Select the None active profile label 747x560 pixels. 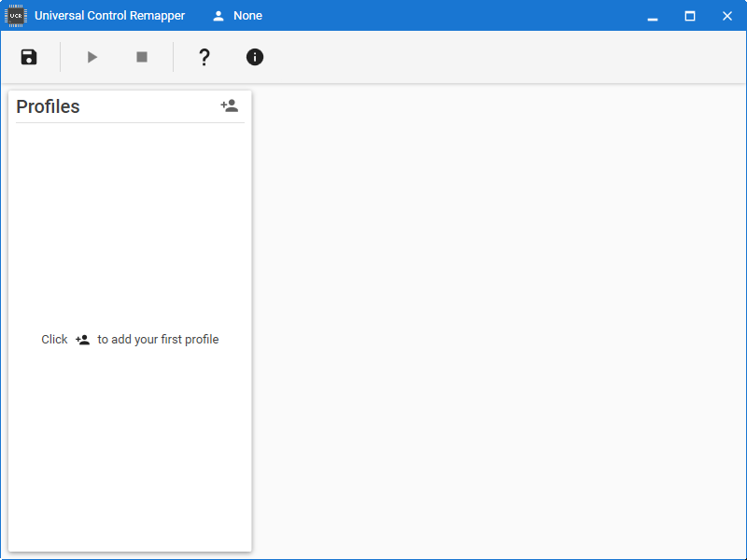click(x=247, y=16)
